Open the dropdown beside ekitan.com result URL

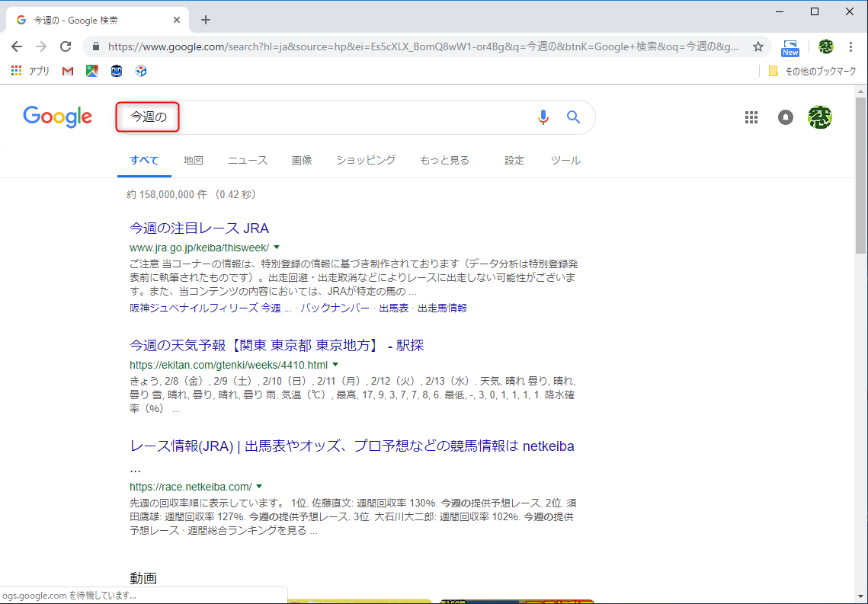[336, 364]
